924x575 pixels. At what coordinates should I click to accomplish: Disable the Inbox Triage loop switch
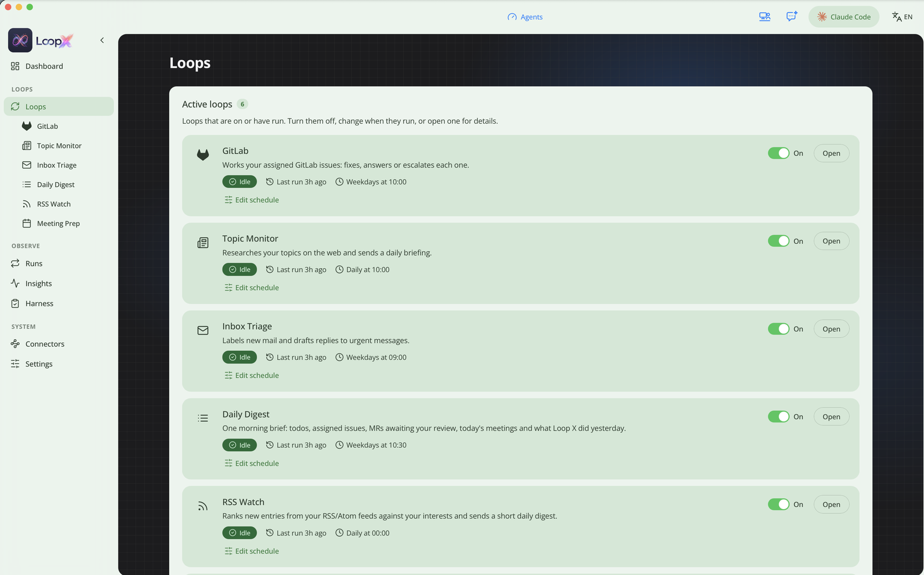pos(778,329)
